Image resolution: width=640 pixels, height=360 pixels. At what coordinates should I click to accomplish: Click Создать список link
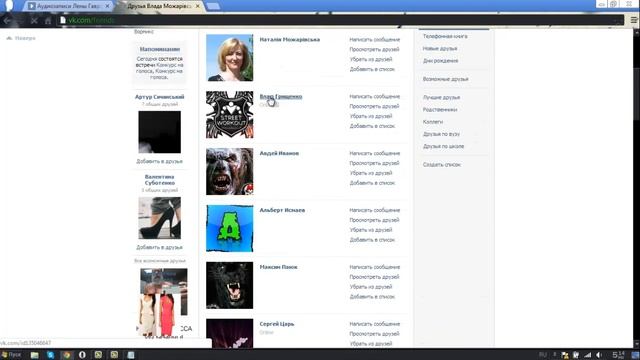(x=442, y=165)
